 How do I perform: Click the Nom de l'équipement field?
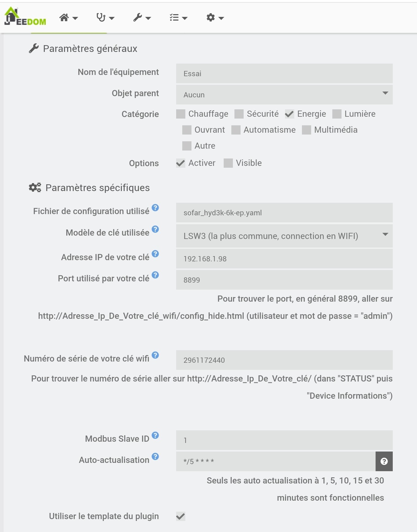tap(284, 73)
